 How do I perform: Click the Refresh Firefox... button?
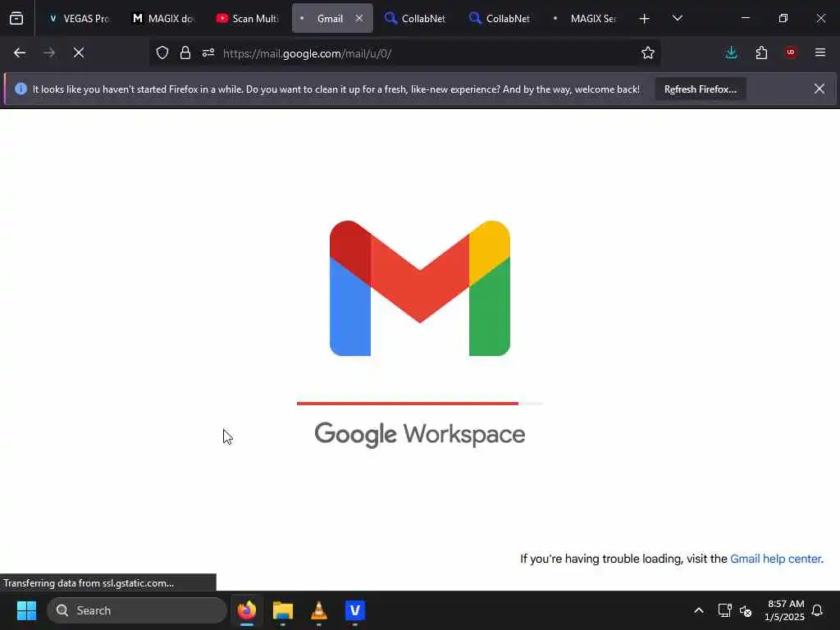[x=701, y=89]
